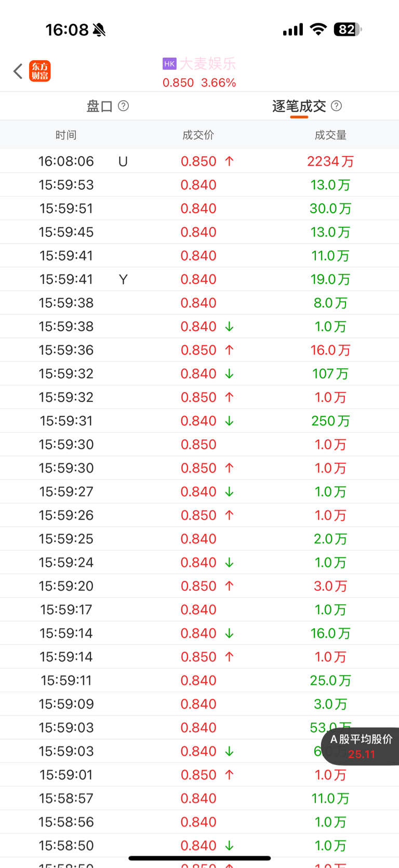
Task: Tap the Y flag on the 15:59:41 row
Action: (x=123, y=279)
